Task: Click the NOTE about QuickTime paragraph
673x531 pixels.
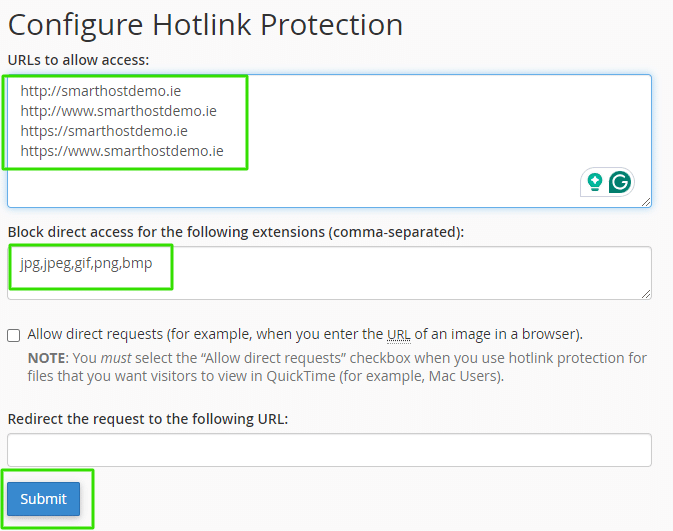Action: click(337, 367)
